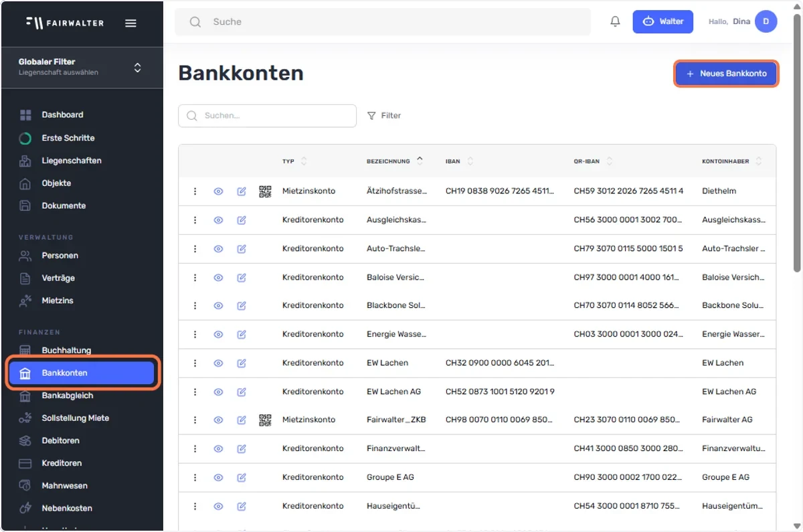
Task: Edit the Groupe E AG account
Action: 242,478
